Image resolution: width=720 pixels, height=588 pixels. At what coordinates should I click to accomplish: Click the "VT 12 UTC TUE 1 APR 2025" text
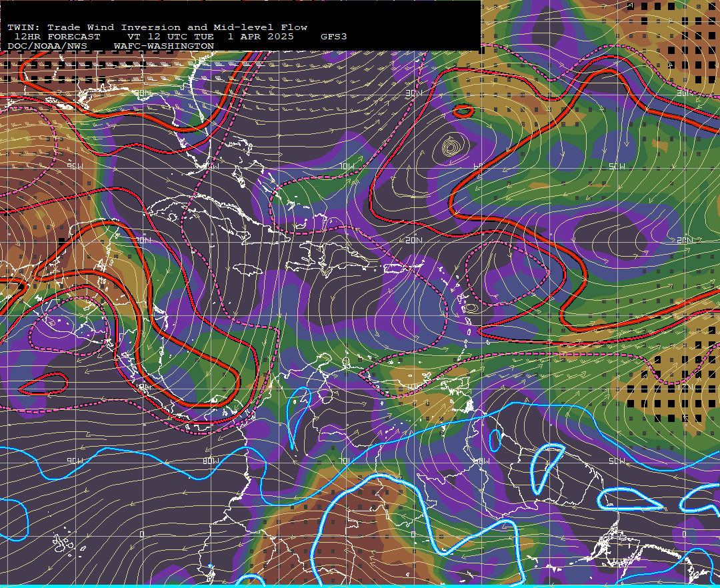tap(211, 37)
